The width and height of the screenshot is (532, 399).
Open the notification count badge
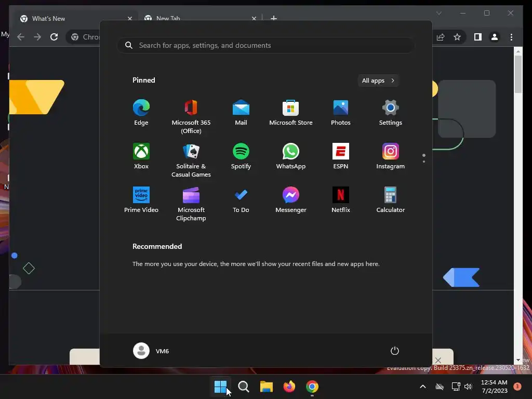click(517, 387)
